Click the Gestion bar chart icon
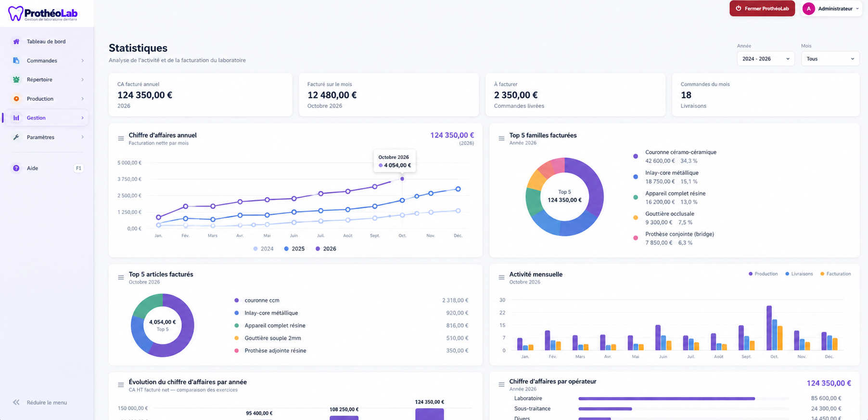The height and width of the screenshot is (420, 868). pos(16,118)
